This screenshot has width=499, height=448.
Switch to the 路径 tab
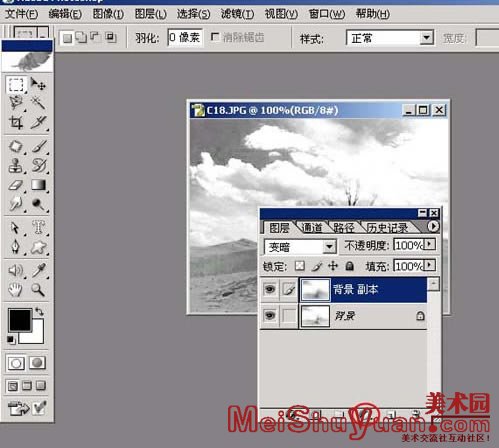tap(344, 228)
